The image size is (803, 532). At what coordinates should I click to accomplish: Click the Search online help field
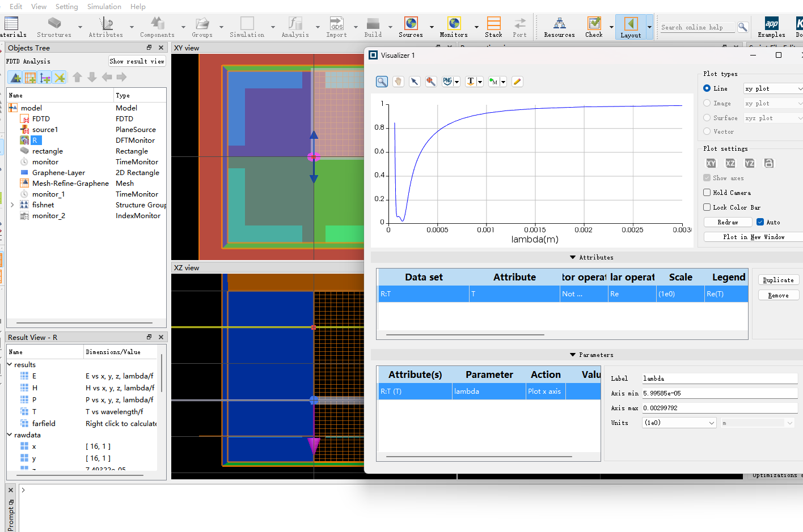pos(698,27)
